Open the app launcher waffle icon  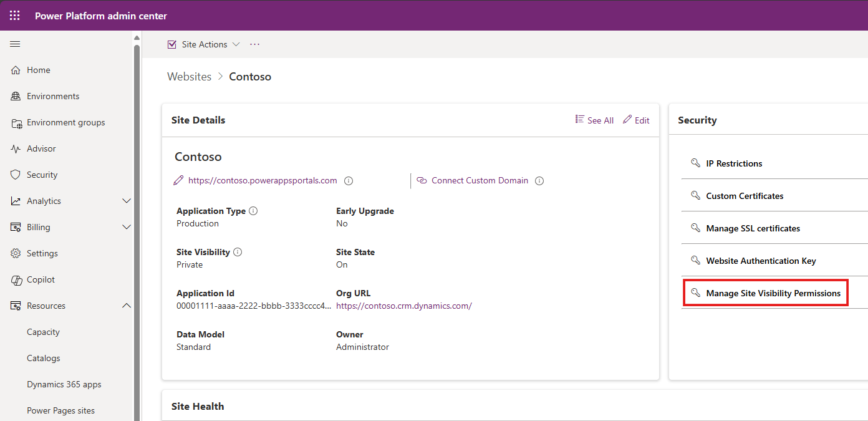pos(15,16)
